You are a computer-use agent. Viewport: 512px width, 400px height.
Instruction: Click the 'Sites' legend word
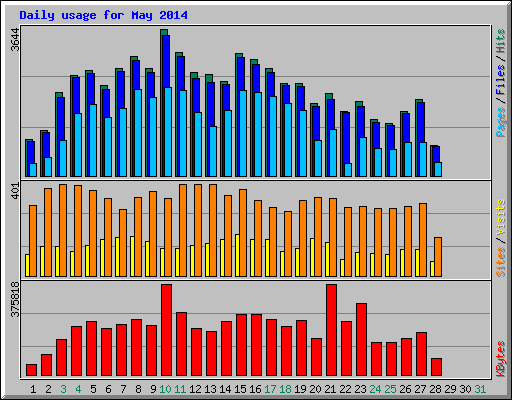coord(501,262)
